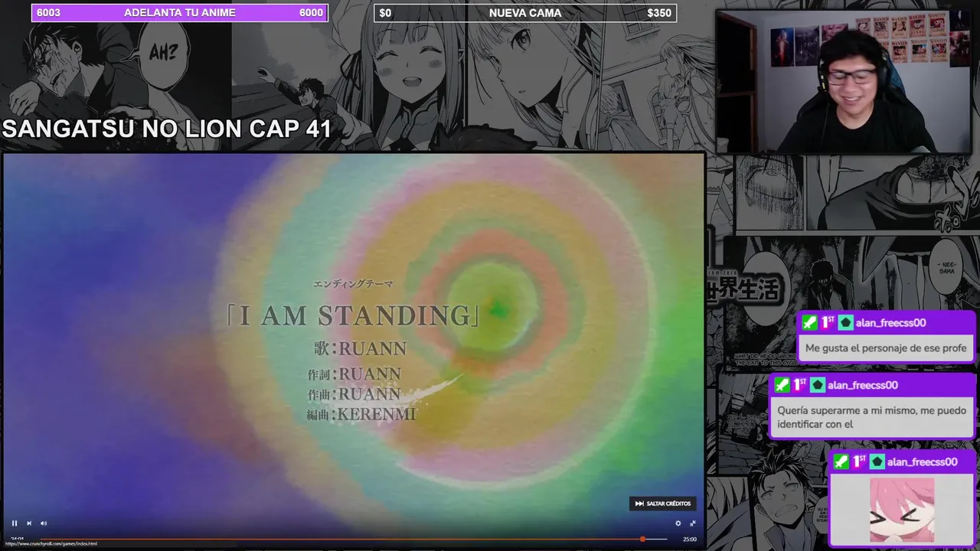Viewport: 980px width, 551px height.
Task: Pause the video with the pause button
Action: point(14,523)
